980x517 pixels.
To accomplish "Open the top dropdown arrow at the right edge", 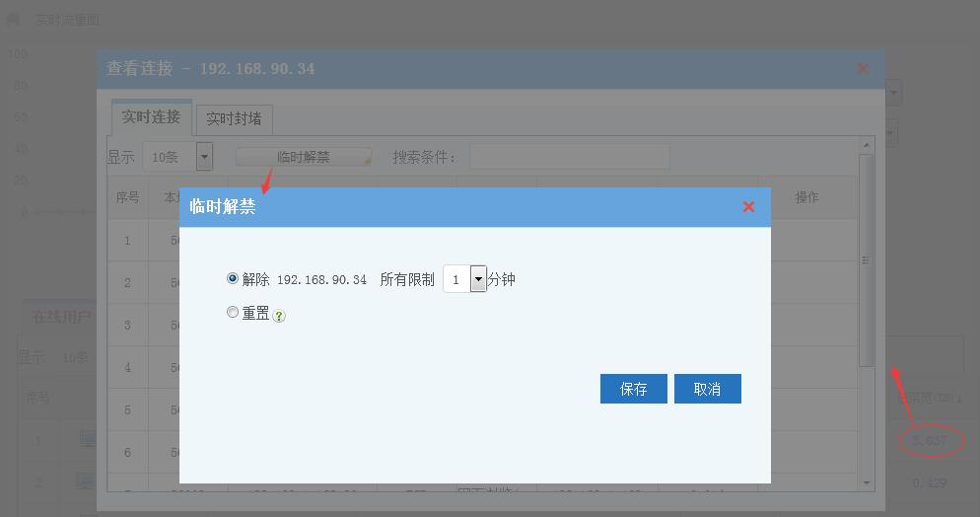I will point(893,94).
